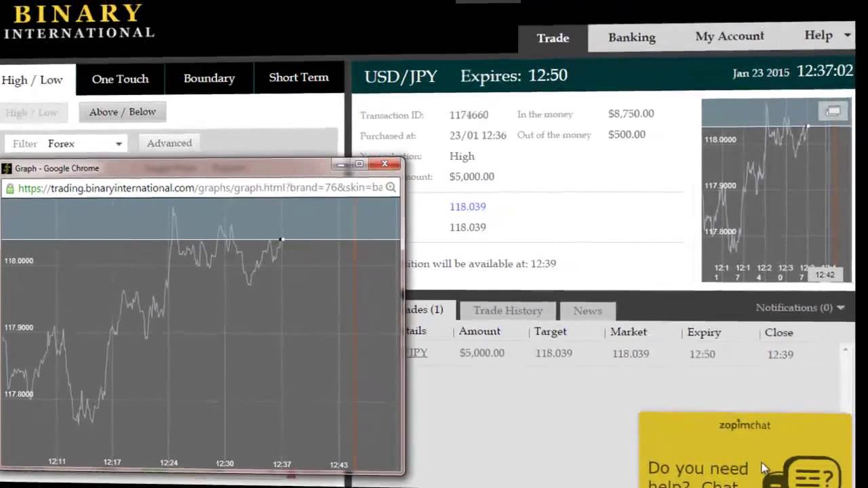Click the expand chart icon on mini graph
The height and width of the screenshot is (488, 868).
[x=833, y=112]
